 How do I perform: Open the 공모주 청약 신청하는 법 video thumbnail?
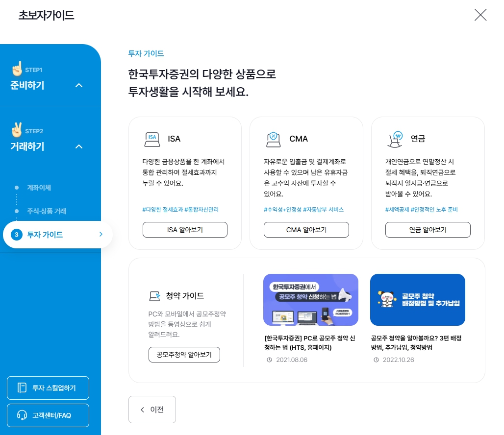click(x=310, y=300)
